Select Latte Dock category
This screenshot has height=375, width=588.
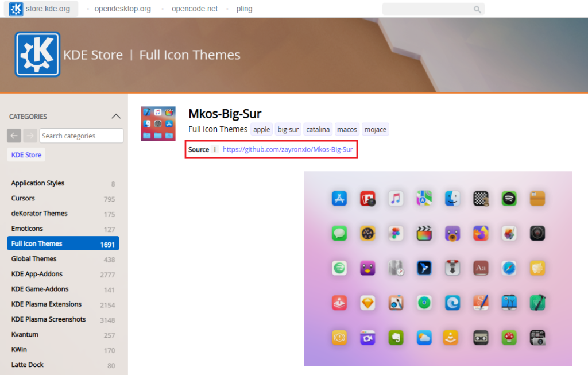click(x=63, y=365)
